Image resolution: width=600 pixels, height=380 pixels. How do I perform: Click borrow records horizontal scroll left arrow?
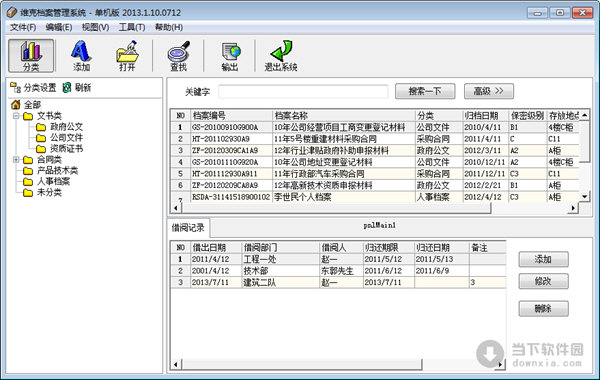(176, 364)
